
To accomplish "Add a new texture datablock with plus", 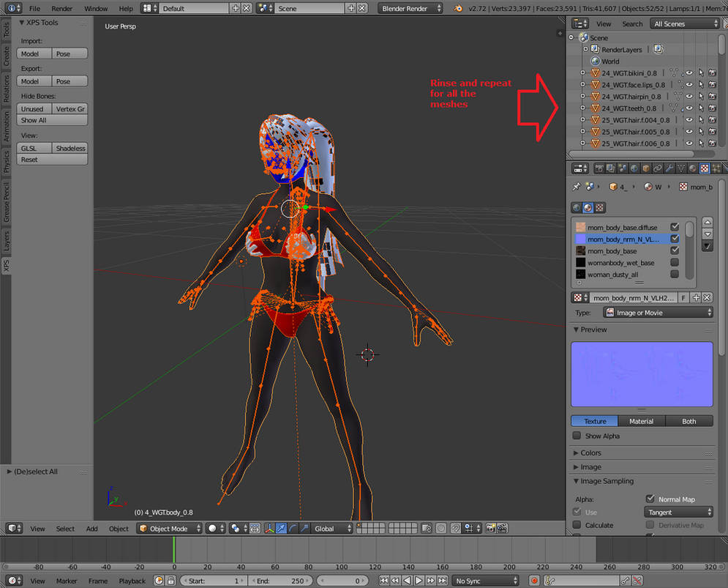I will click(696, 297).
